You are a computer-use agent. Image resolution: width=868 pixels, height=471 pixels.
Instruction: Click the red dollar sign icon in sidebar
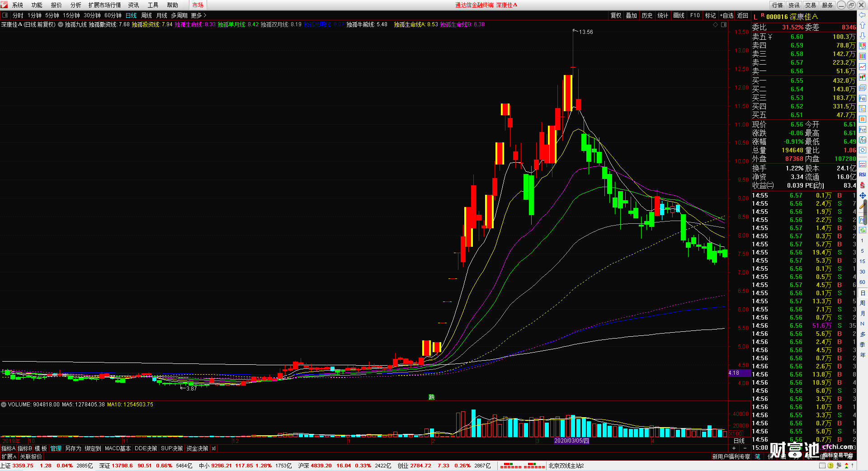(x=863, y=185)
